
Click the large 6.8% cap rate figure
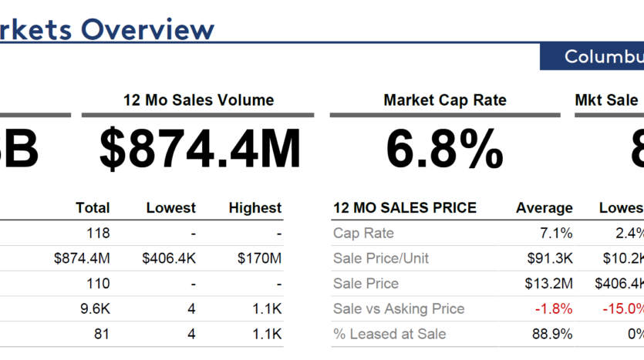[445, 149]
